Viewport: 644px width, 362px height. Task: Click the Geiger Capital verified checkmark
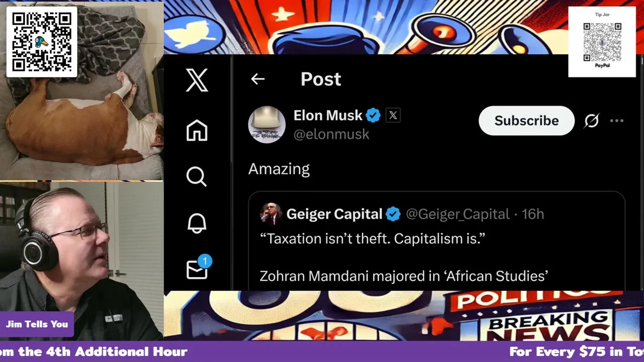point(393,214)
